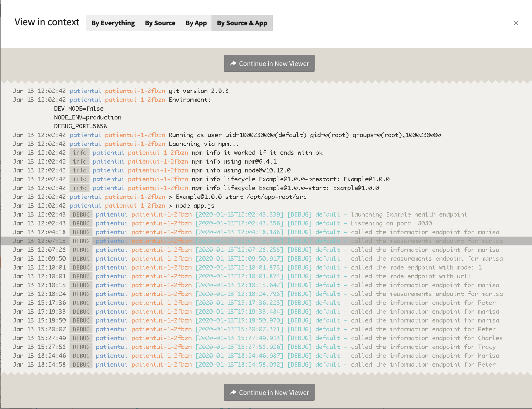Click DEBUG badge on 'Listening on port 8080' line
Screen dimensions: 532x409
(x=81, y=223)
